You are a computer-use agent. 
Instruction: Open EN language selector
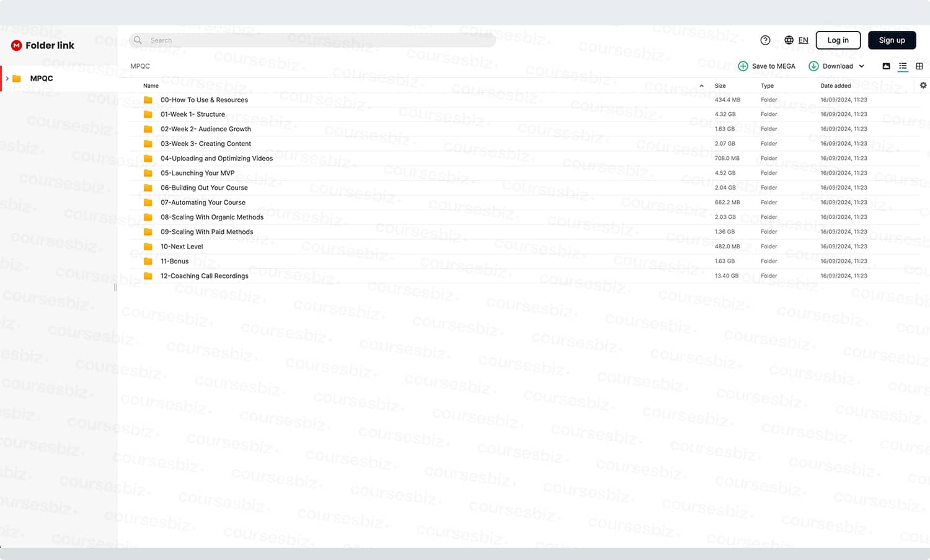pyautogui.click(x=803, y=40)
